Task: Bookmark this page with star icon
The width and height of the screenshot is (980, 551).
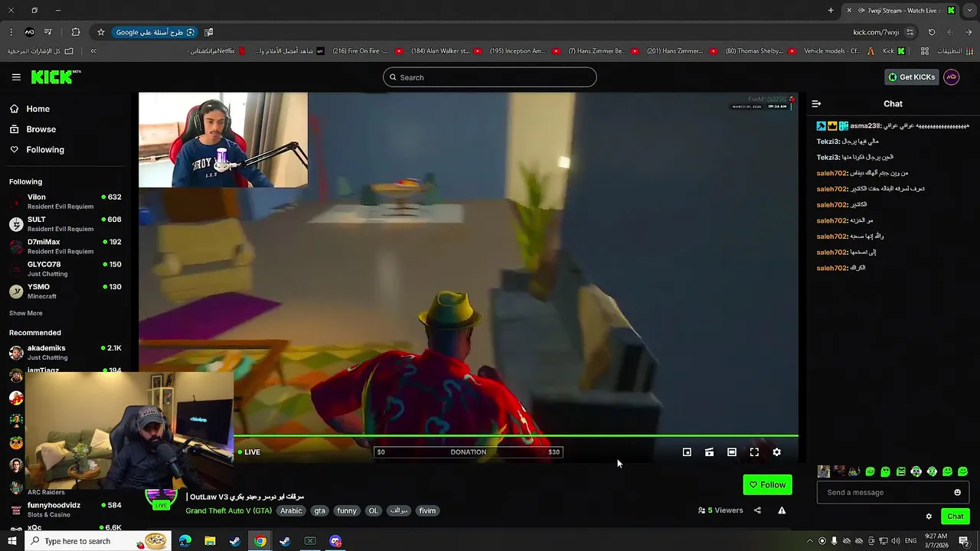Action: (100, 32)
